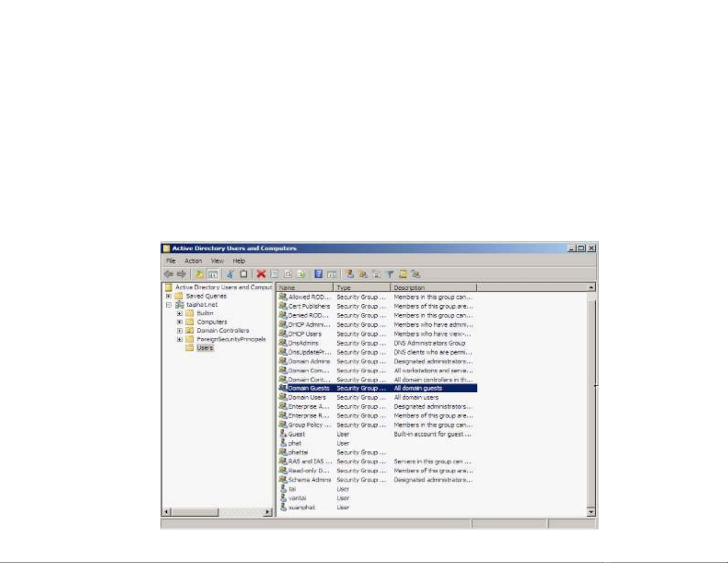728x563 pixels.
Task: Open help with the blue question mark icon
Action: (x=318, y=274)
